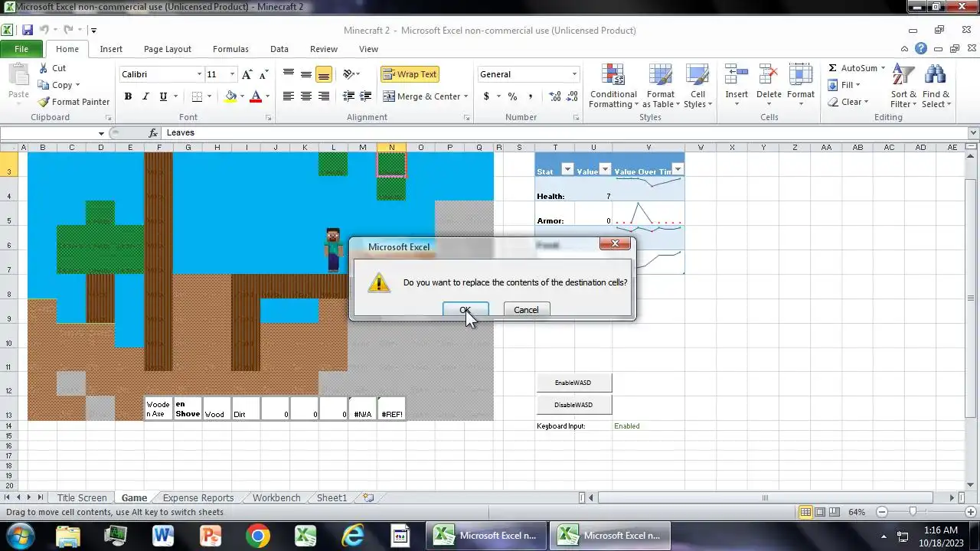Click the Undo icon in quick access toolbar
Image resolution: width=980 pixels, height=551 pixels.
point(44,30)
